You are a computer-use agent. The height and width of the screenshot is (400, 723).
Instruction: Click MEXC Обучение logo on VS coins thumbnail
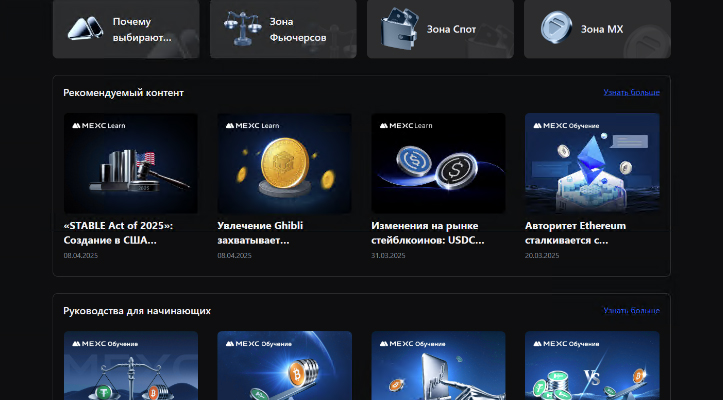tap(566, 344)
